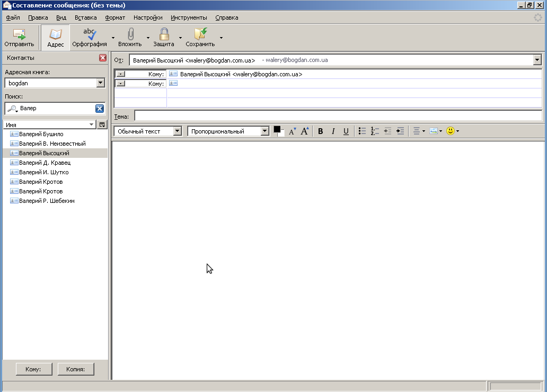Screen dimensions: 547x392
Task: Toggle underline text formatting
Action: click(x=346, y=131)
